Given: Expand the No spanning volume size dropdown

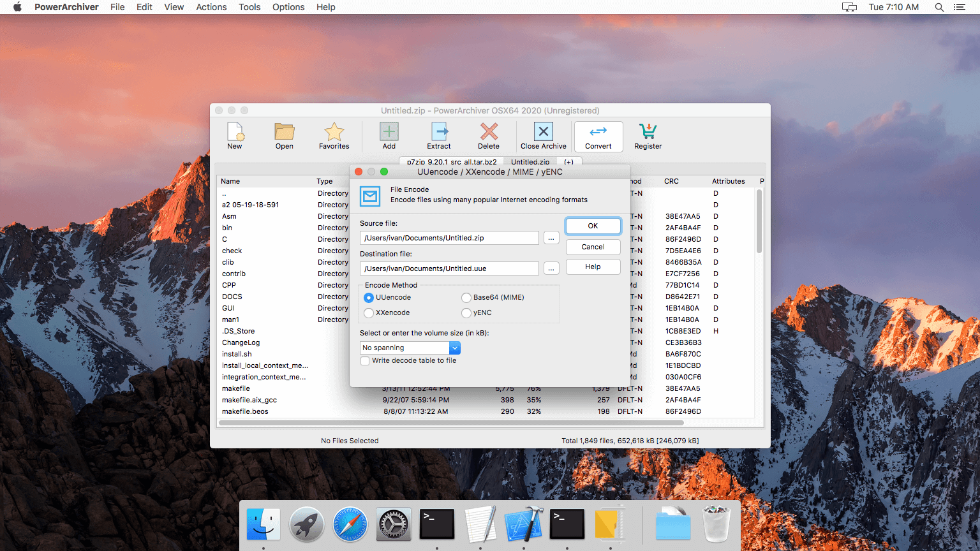Looking at the screenshot, I should pyautogui.click(x=454, y=348).
